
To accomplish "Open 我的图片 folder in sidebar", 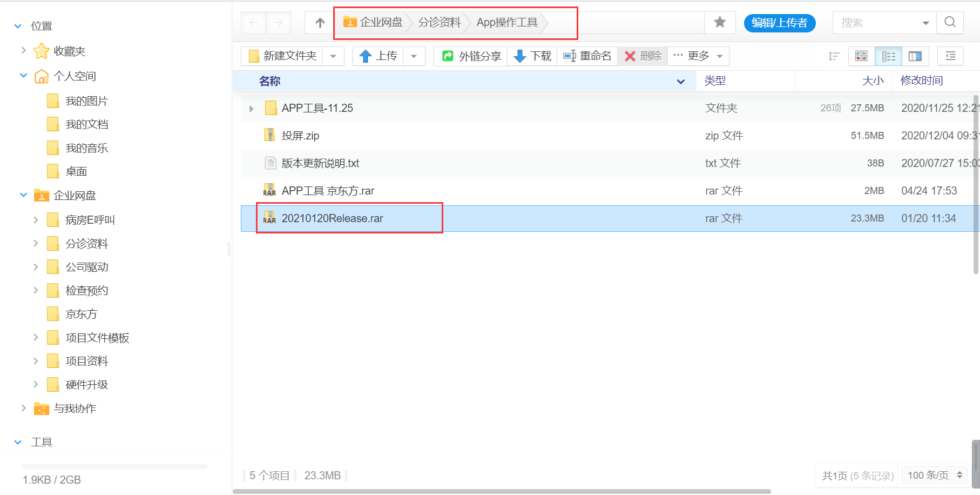I will 87,101.
